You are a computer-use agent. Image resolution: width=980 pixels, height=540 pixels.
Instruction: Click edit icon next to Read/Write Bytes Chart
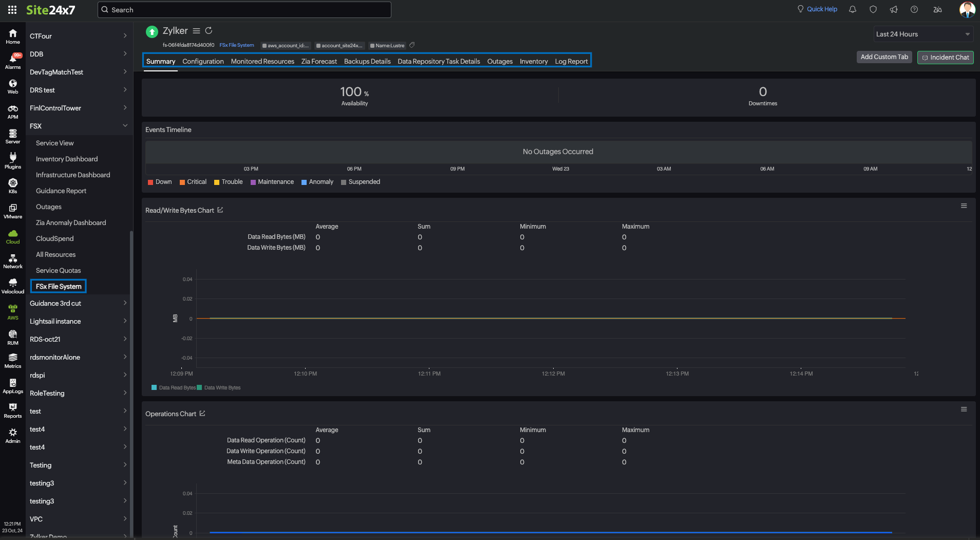tap(220, 210)
